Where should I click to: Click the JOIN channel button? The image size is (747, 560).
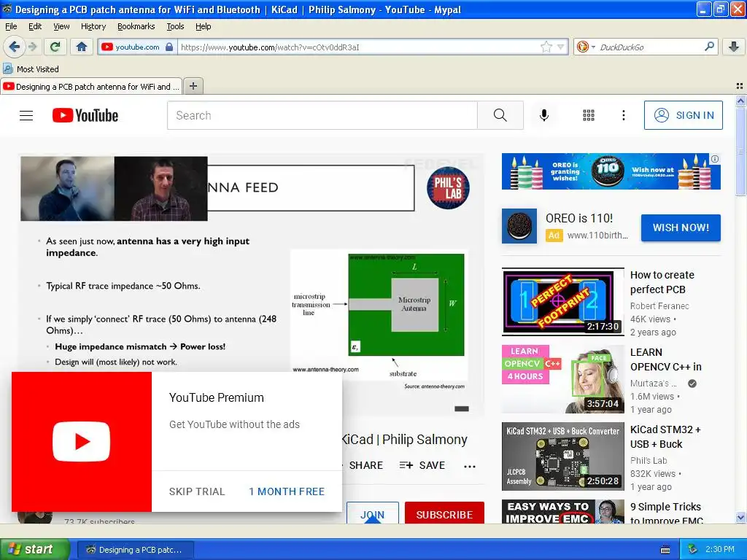coord(373,513)
